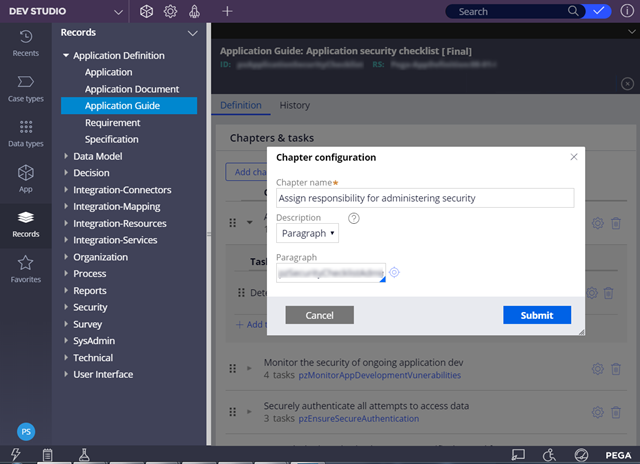The width and height of the screenshot is (640, 464).
Task: Click the Description help question mark icon
Action: point(353,218)
